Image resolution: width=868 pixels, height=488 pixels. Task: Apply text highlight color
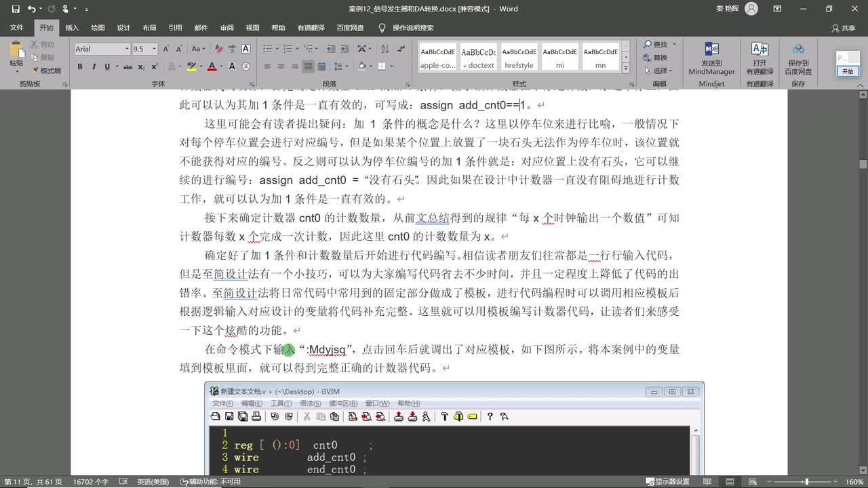pos(191,66)
